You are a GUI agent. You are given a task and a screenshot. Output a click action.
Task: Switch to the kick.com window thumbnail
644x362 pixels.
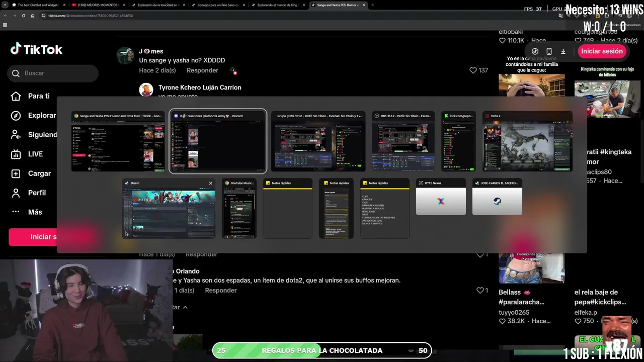458,141
